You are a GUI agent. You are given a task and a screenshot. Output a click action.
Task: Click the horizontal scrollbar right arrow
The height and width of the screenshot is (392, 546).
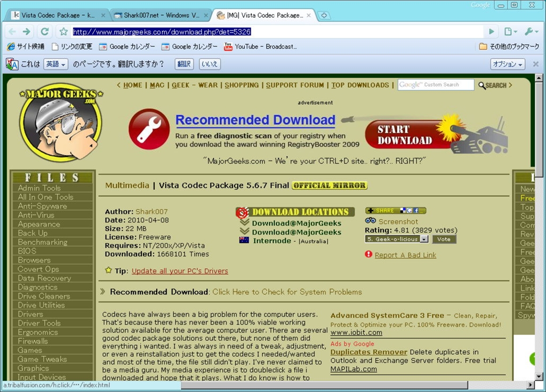click(x=531, y=385)
